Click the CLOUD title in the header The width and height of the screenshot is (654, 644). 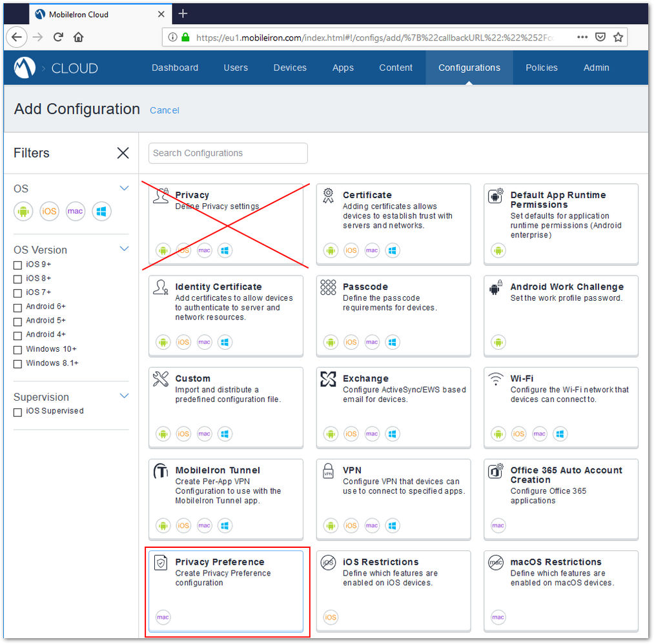click(75, 68)
